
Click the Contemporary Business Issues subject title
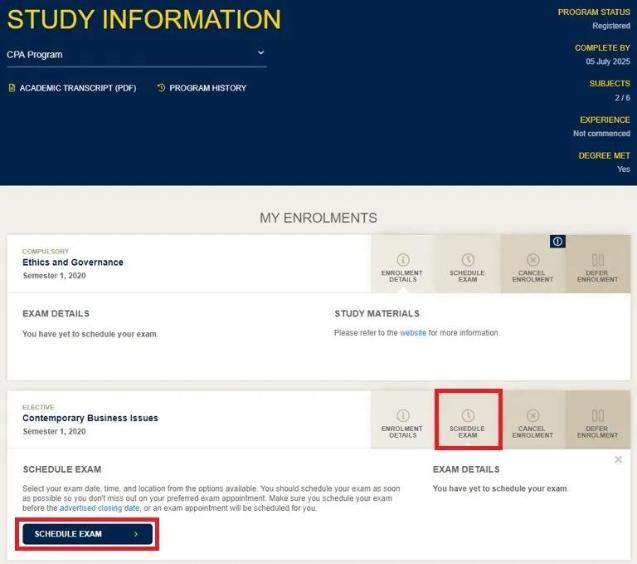pyautogui.click(x=90, y=418)
